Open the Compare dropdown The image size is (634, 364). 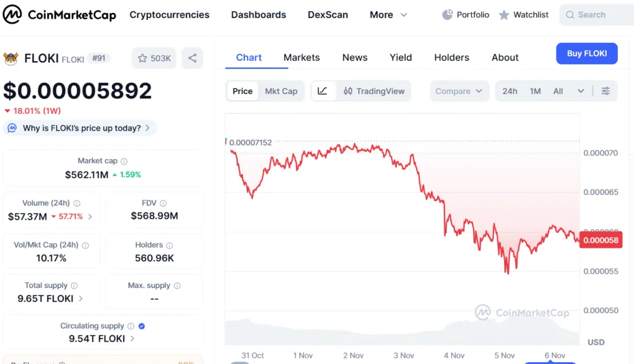coord(459,90)
